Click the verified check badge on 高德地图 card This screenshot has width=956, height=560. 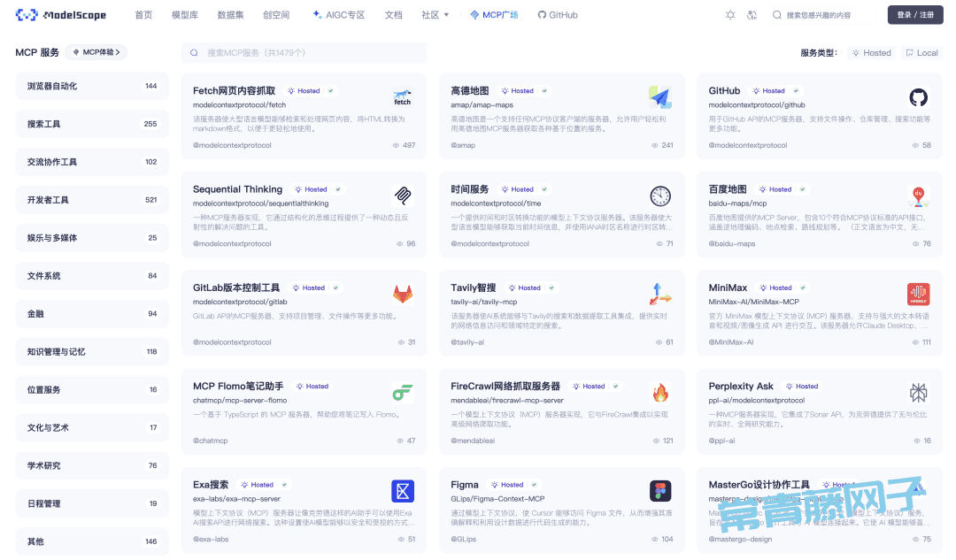(544, 91)
